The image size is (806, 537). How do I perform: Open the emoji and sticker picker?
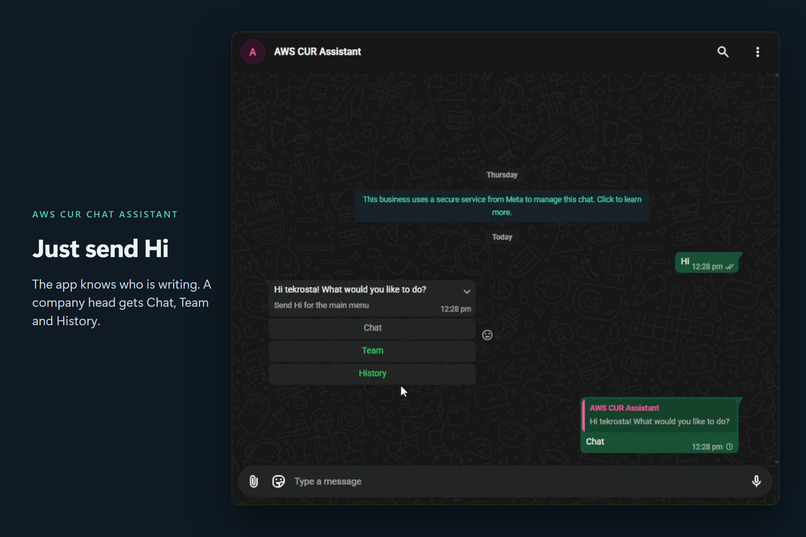278,482
